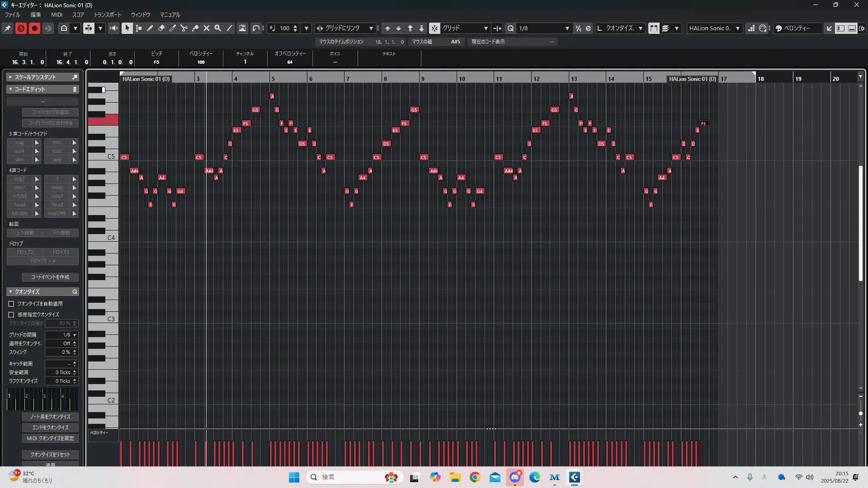The height and width of the screenshot is (488, 868).
Task: Choose the Mute X tool
Action: click(x=207, y=28)
